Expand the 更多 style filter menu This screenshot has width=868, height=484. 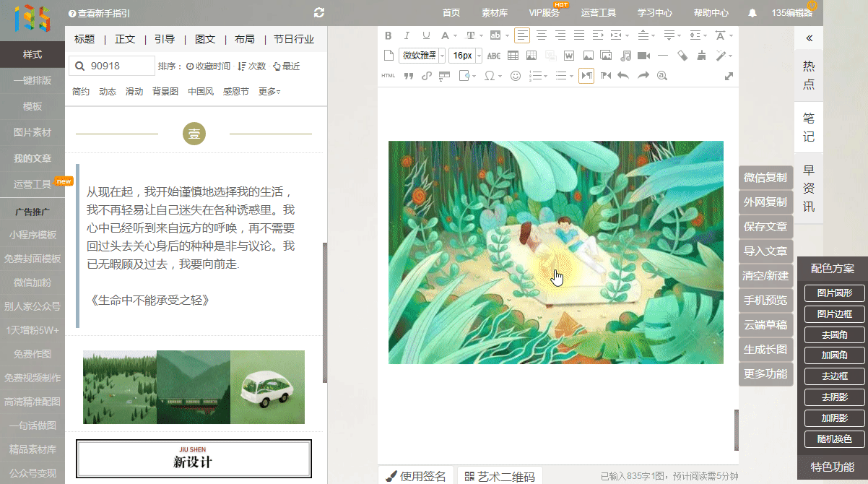pyautogui.click(x=269, y=92)
